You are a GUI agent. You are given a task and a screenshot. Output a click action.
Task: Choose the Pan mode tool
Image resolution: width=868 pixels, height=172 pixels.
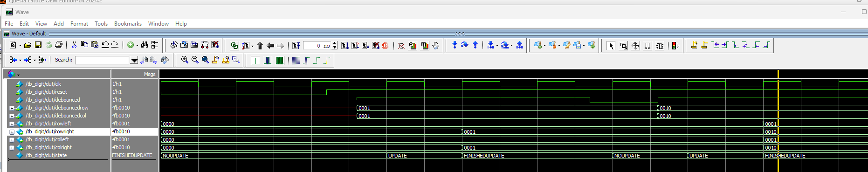[x=635, y=46]
